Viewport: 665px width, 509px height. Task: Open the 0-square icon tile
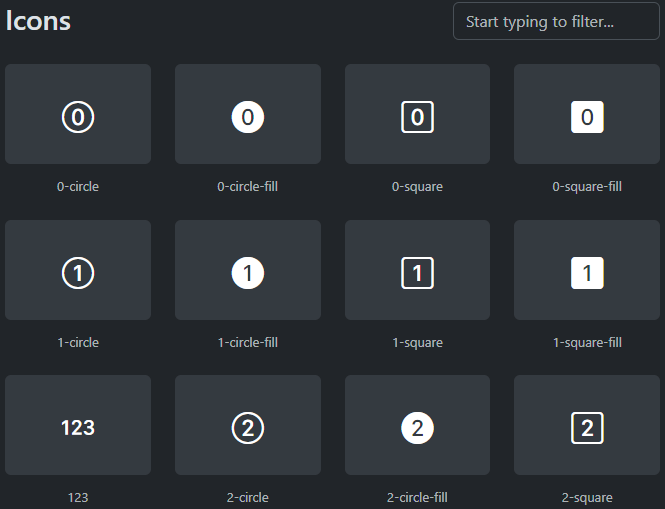pos(417,115)
